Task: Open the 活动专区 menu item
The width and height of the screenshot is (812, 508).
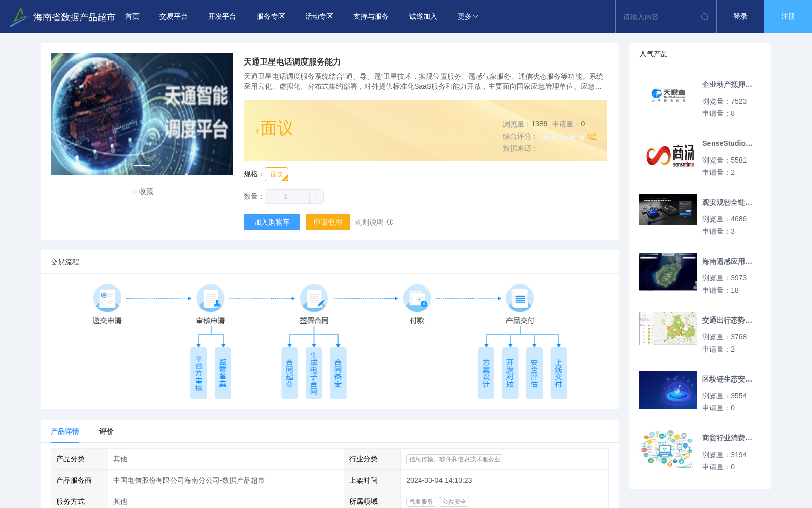Action: [x=319, y=17]
